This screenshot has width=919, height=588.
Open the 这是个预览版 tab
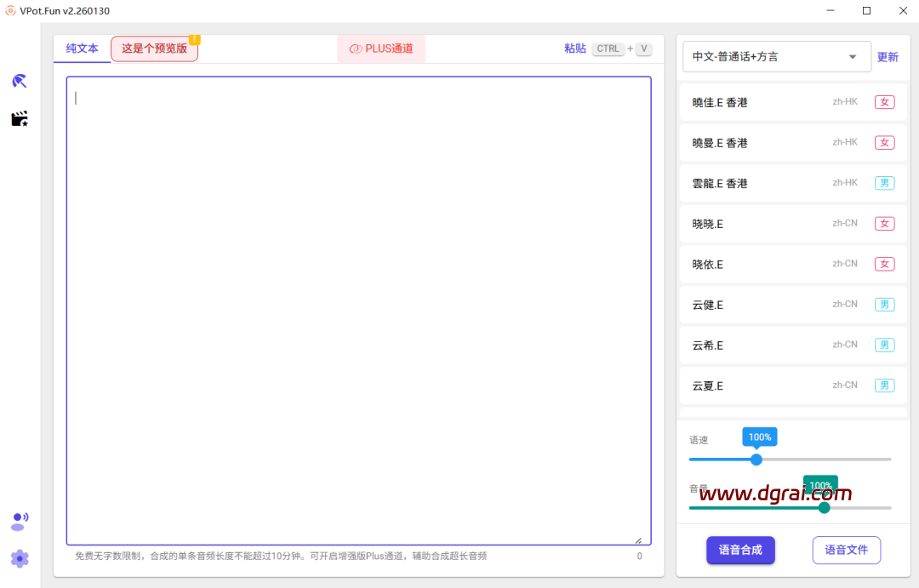pos(154,49)
